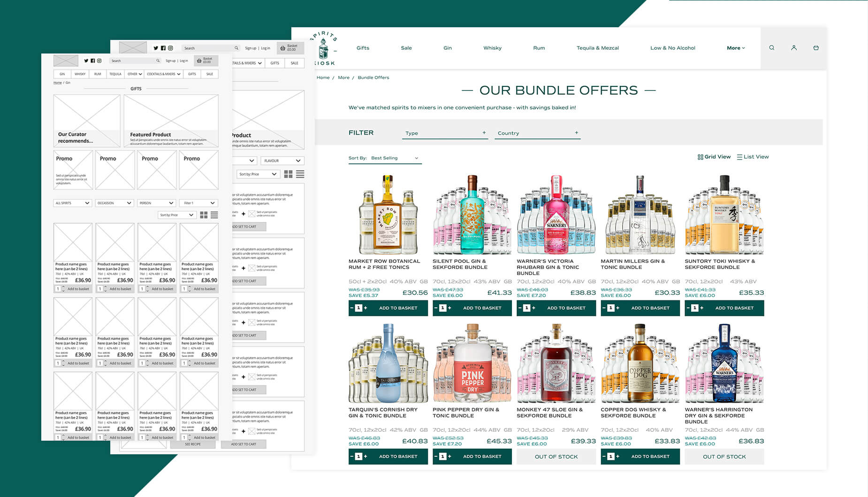Decrease quantity for Pink Pepper Dry Gin bundle

coord(436,456)
